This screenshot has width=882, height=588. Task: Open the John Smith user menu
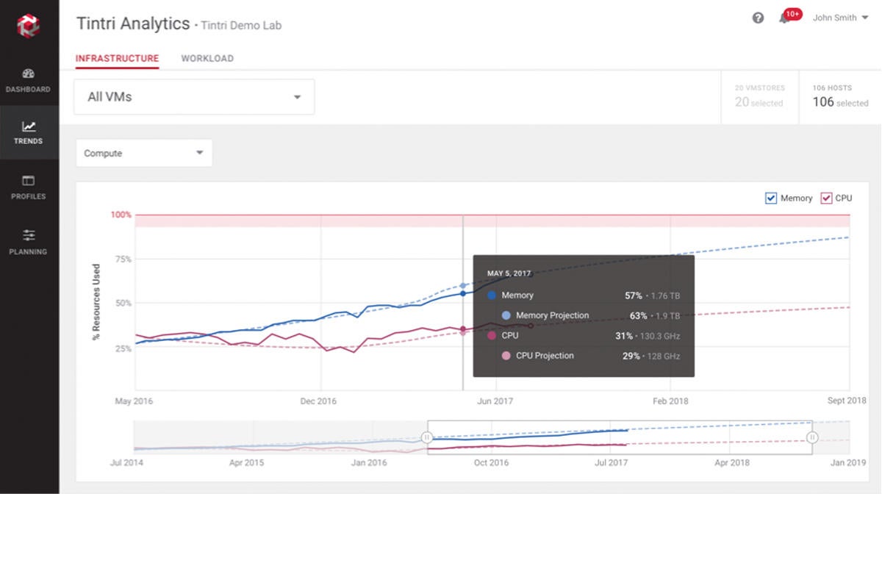click(839, 18)
